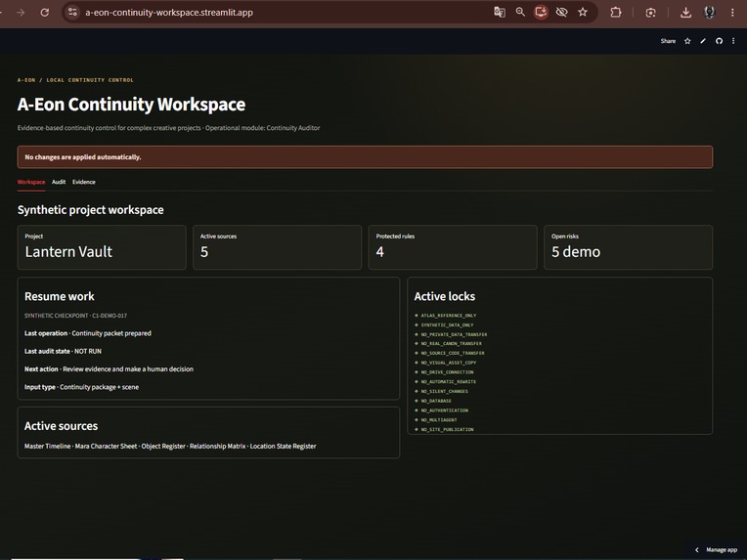
Task: Click the address bar URL
Action: tap(169, 13)
